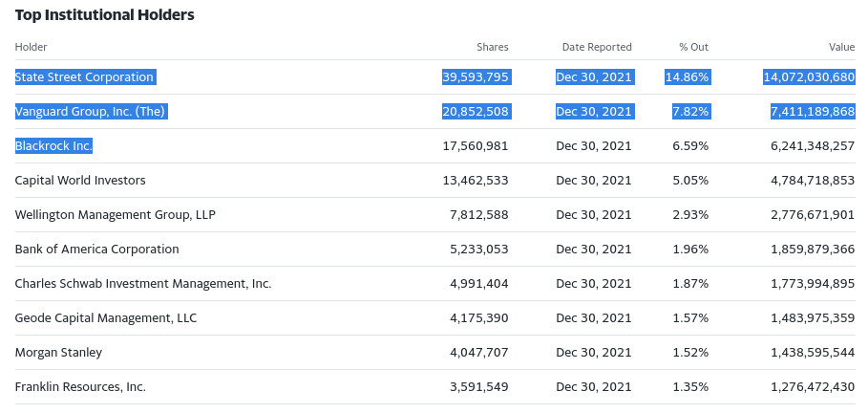
Task: Click Capital World Investors' Dec 30, 2021 date
Action: click(594, 181)
